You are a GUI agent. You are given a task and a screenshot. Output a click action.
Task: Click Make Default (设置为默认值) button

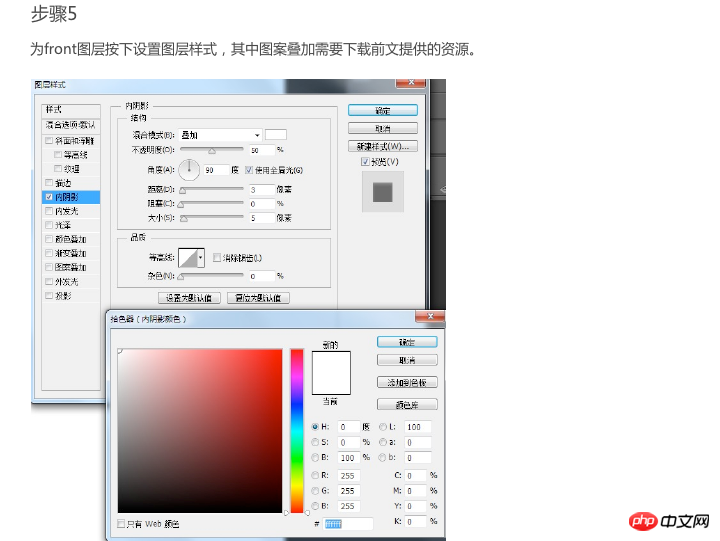[189, 298]
